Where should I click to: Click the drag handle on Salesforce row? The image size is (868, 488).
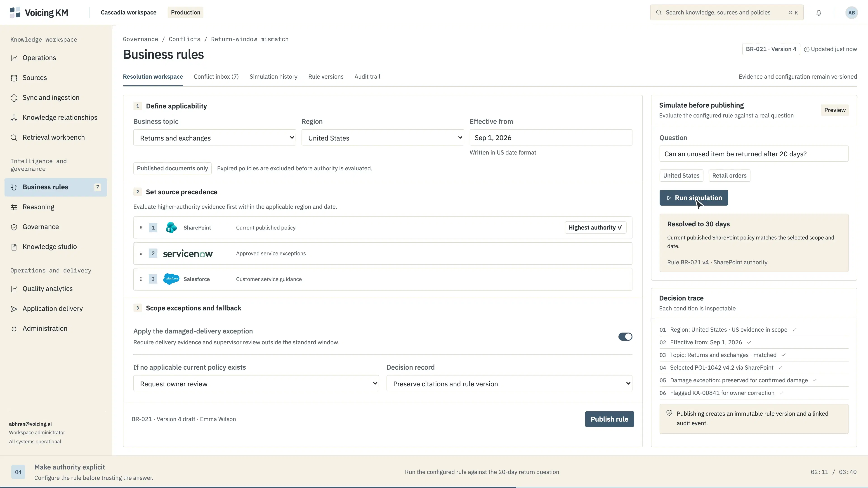coord(141,279)
